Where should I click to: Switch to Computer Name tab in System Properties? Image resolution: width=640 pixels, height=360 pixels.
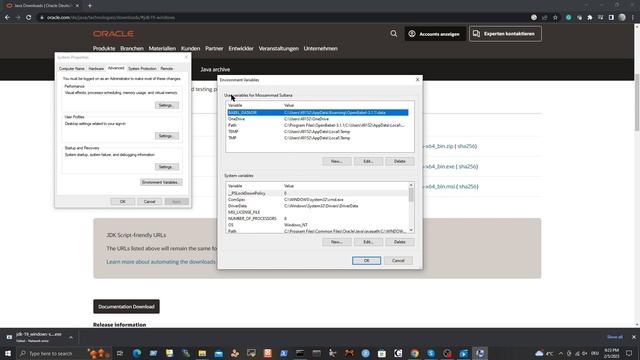tap(71, 69)
